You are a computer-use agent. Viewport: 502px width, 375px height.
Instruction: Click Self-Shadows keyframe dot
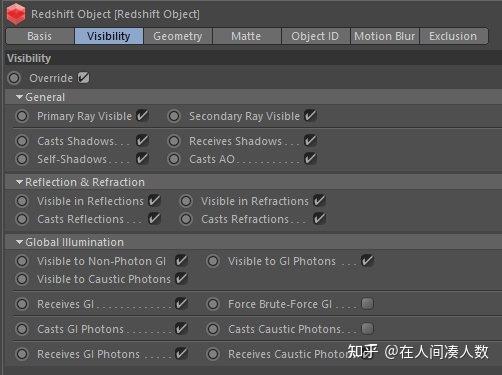[x=22, y=159]
